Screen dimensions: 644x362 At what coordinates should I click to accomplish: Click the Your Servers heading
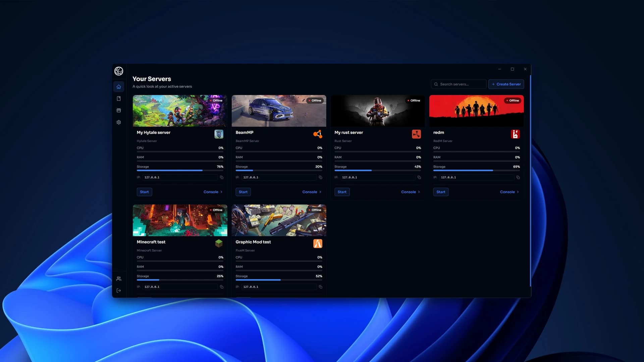(152, 79)
